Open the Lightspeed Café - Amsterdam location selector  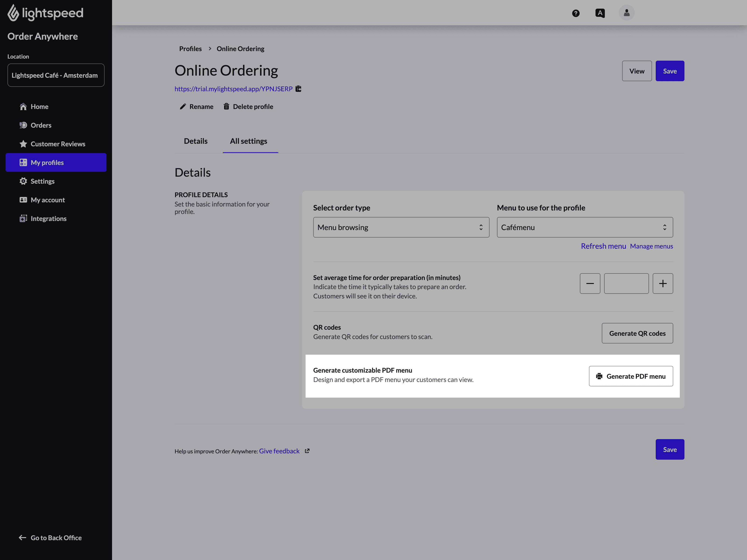coord(56,75)
